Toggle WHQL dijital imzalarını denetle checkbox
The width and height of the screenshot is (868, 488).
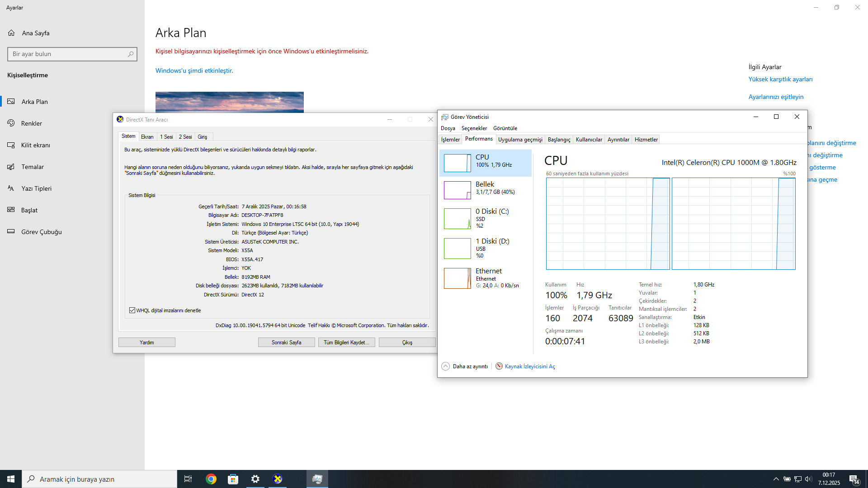(132, 310)
